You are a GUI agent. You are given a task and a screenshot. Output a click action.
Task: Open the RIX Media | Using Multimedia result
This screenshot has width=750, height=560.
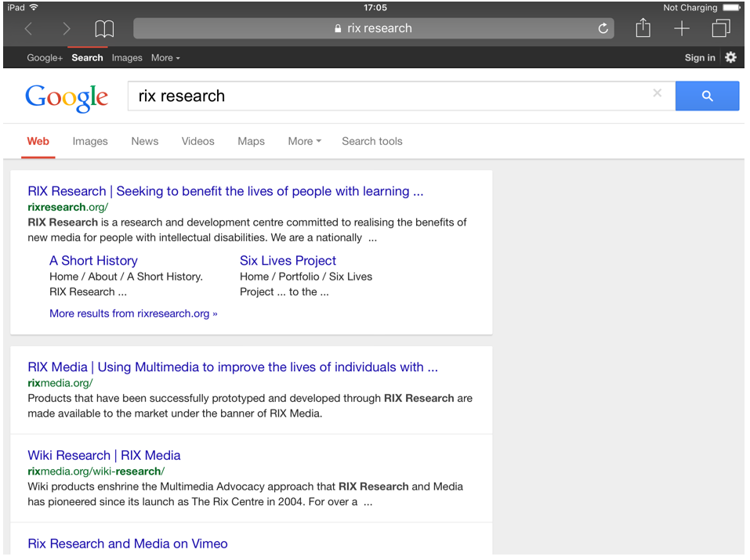233,367
